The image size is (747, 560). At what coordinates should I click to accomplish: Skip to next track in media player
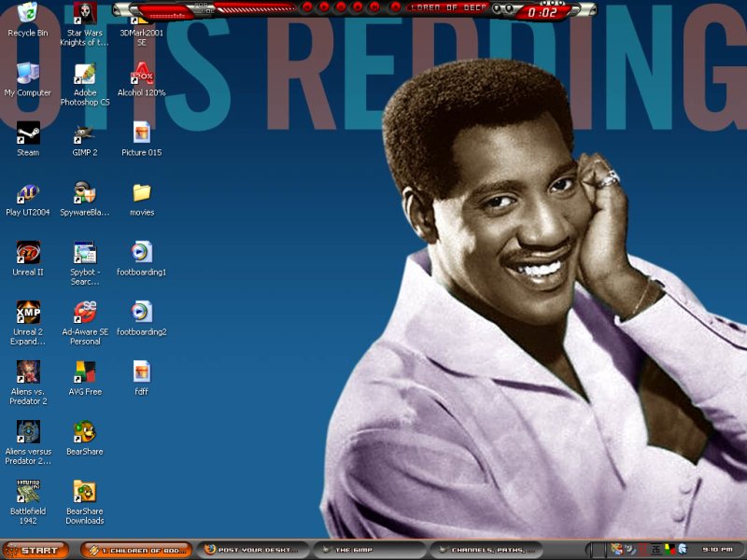(x=375, y=7)
